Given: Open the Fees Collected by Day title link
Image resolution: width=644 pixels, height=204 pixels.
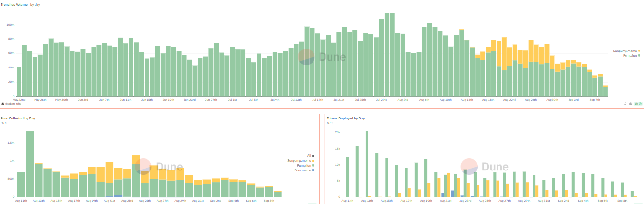Looking at the screenshot, I should [18, 118].
